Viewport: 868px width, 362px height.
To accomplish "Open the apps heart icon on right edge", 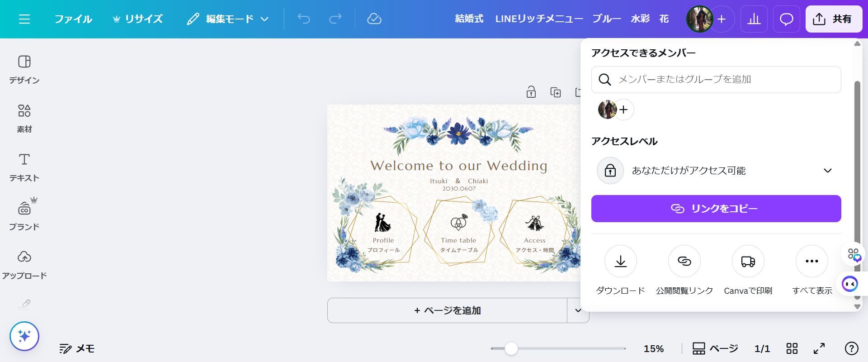I will tap(854, 255).
